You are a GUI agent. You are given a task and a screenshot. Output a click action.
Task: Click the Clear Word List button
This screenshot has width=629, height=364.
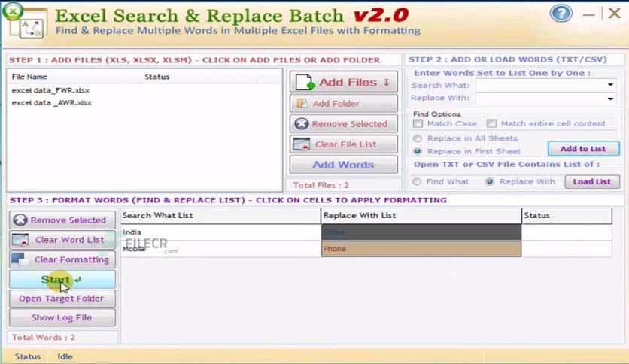[x=62, y=240]
